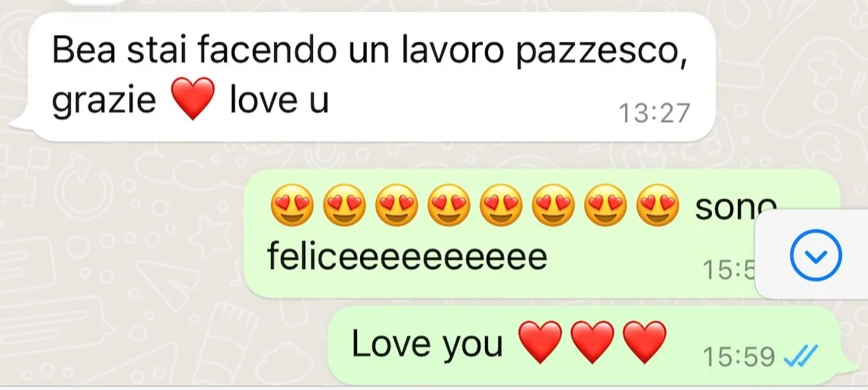Tap the first red heart after Love you
The height and width of the screenshot is (390, 868).
(541, 342)
